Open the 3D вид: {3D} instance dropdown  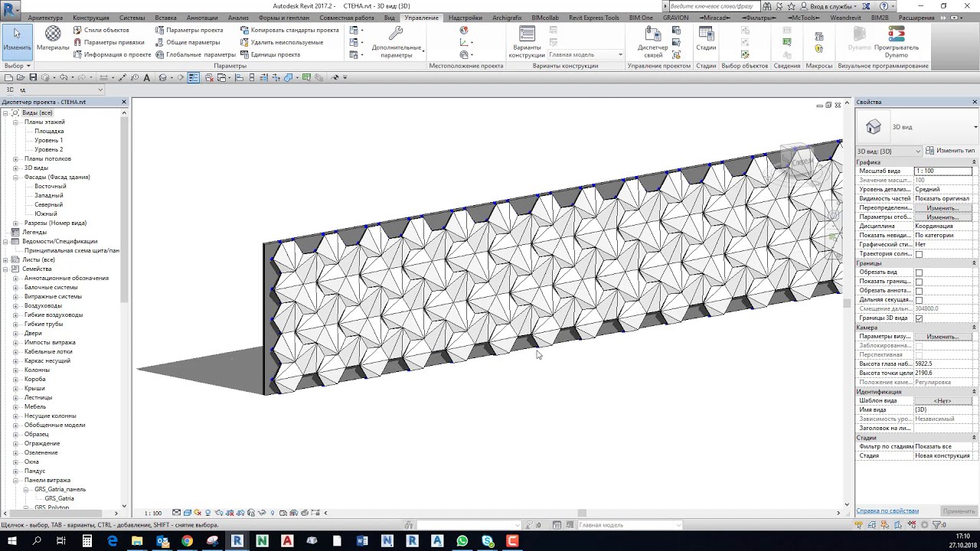tap(889, 151)
